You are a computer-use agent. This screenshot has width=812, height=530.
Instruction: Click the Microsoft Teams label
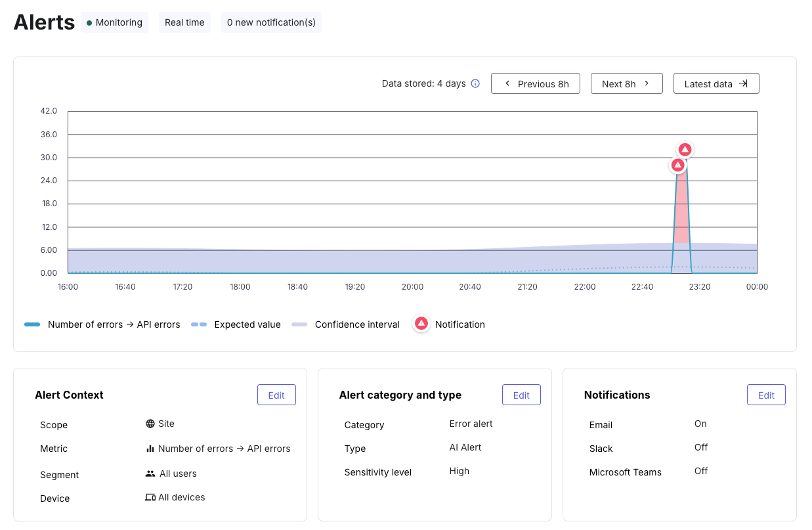[x=626, y=472]
